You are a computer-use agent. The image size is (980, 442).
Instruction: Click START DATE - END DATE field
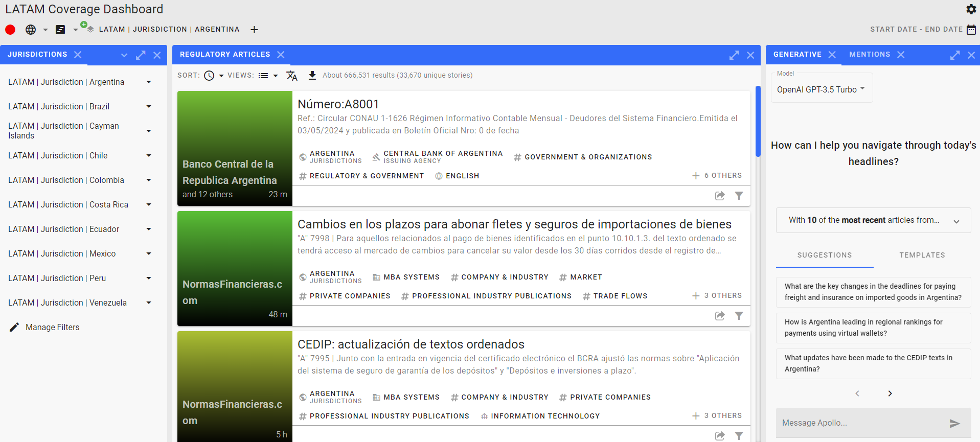916,29
